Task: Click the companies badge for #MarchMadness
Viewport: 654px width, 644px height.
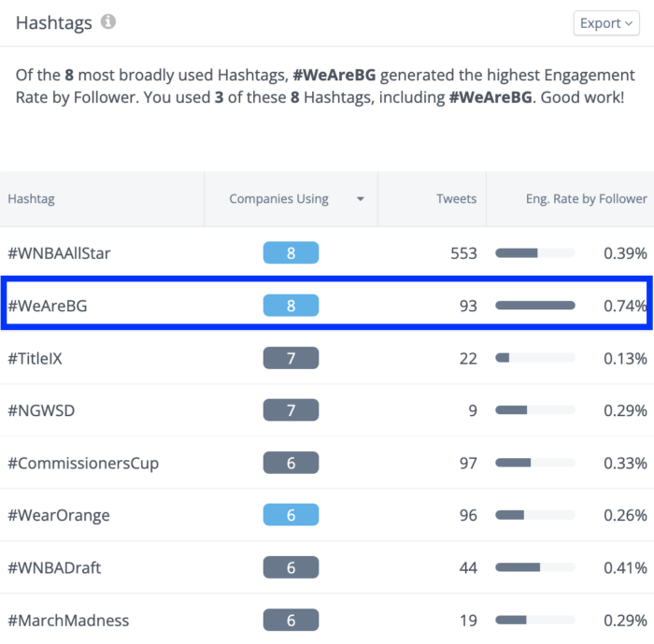Action: tap(291, 620)
